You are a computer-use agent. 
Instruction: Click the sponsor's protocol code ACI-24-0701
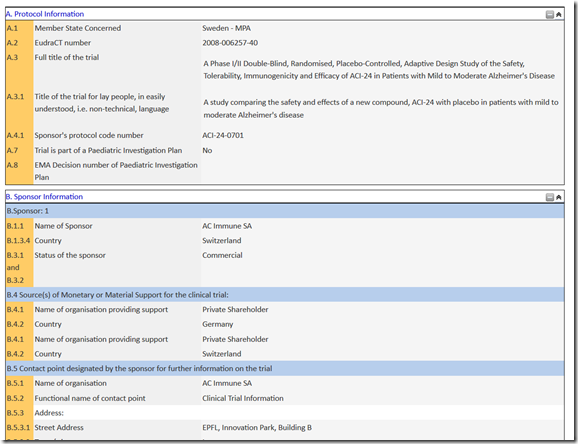[223, 135]
